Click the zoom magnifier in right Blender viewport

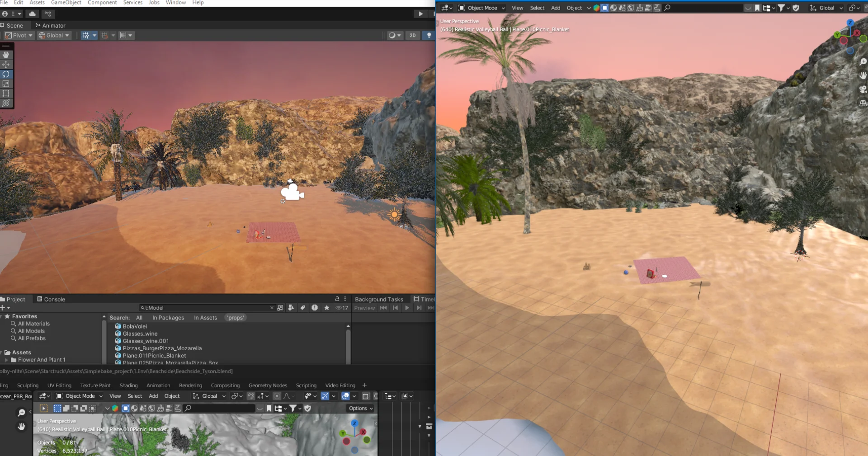(863, 61)
